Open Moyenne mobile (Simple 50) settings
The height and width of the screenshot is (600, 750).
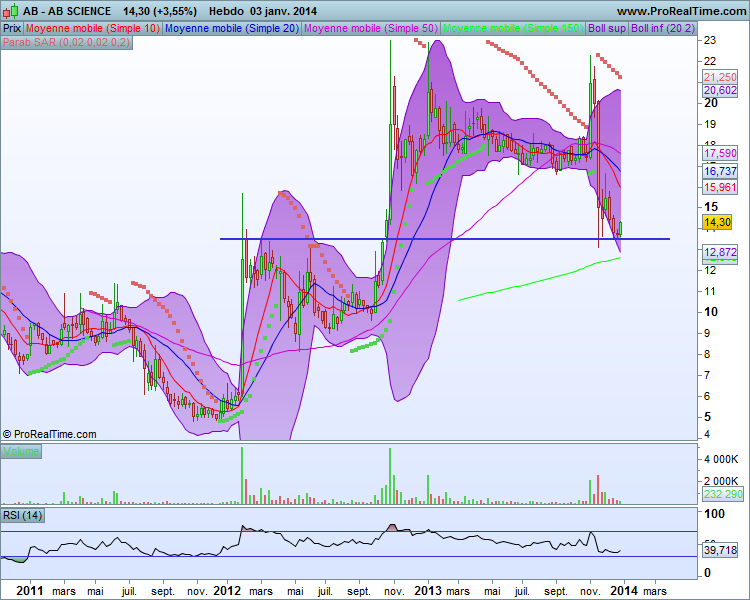371,28
